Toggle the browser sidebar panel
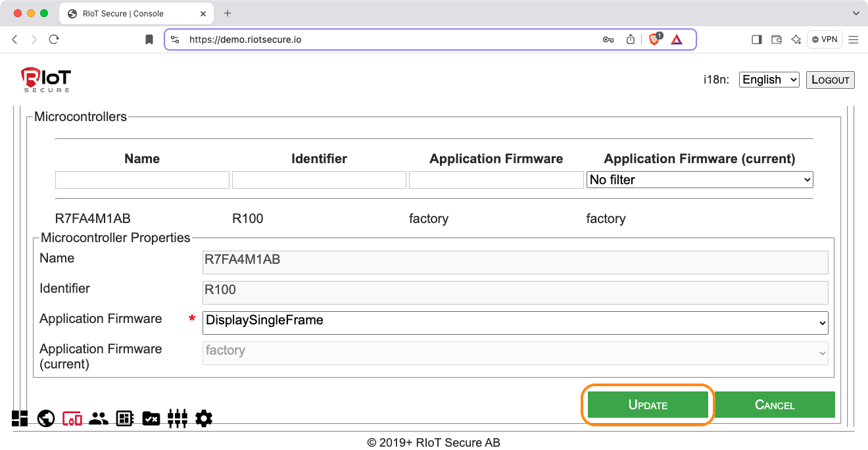868x450 pixels. coord(756,39)
